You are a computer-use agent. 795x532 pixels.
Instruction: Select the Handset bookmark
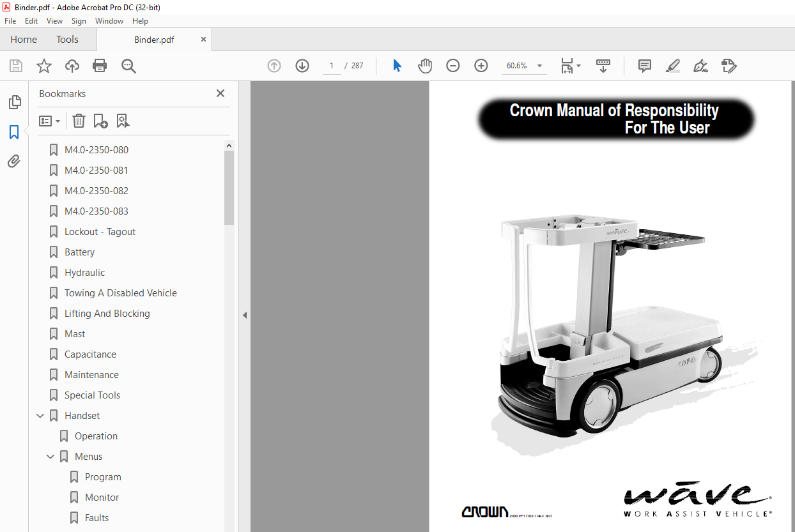pos(82,416)
